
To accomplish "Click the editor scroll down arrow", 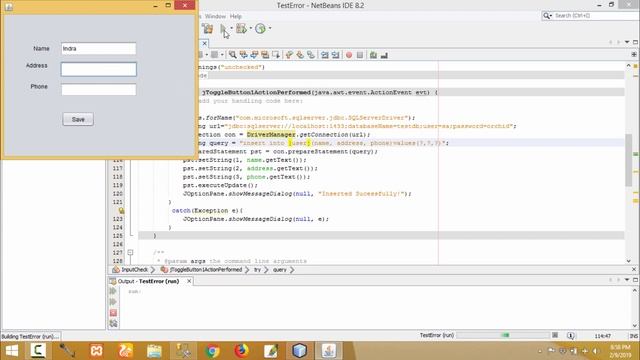I will coord(628,261).
